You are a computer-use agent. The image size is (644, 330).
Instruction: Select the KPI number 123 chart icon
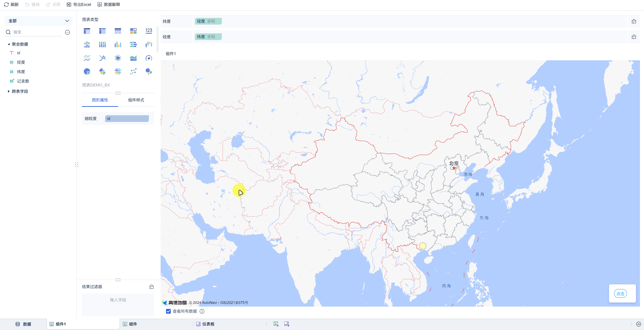(149, 31)
